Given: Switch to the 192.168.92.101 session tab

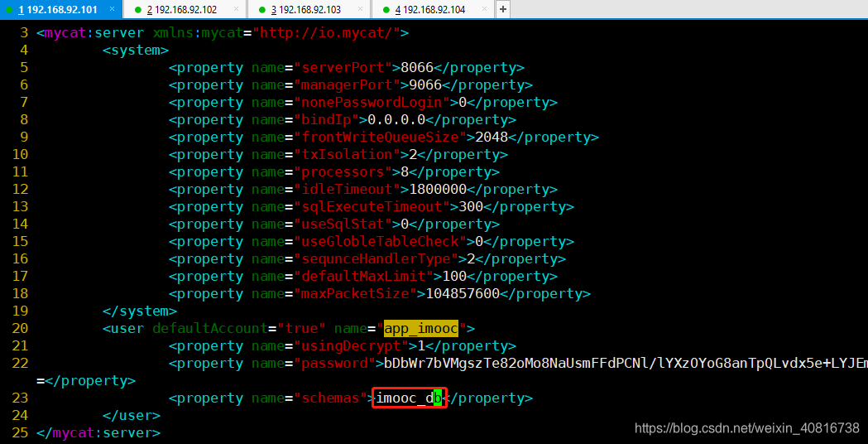Looking at the screenshot, I should (60, 9).
